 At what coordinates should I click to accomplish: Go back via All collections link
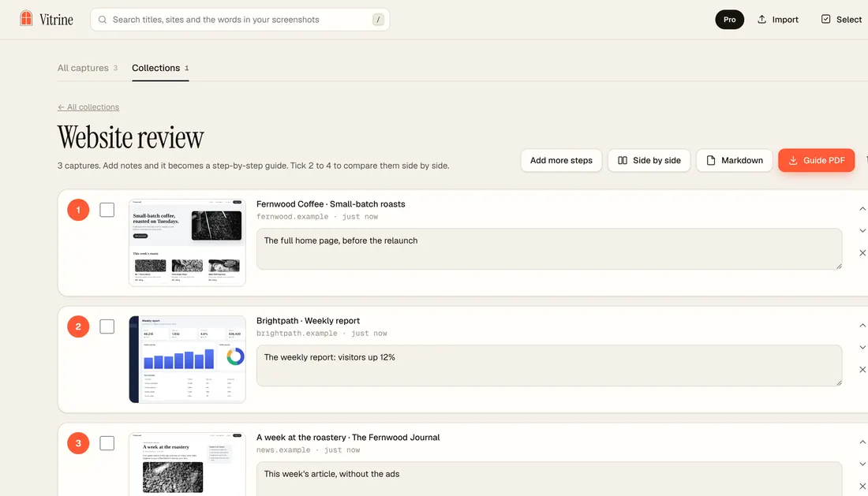[88, 107]
